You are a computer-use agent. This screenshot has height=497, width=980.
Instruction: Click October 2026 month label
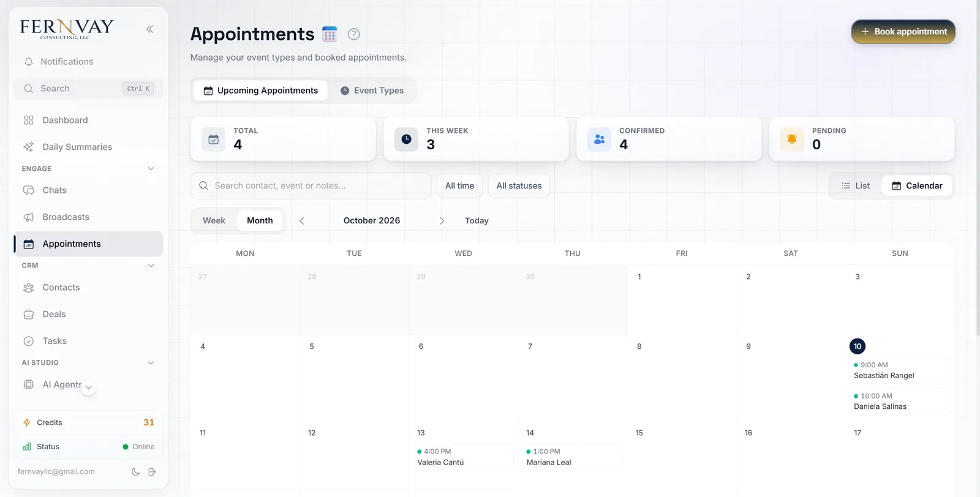pyautogui.click(x=372, y=221)
